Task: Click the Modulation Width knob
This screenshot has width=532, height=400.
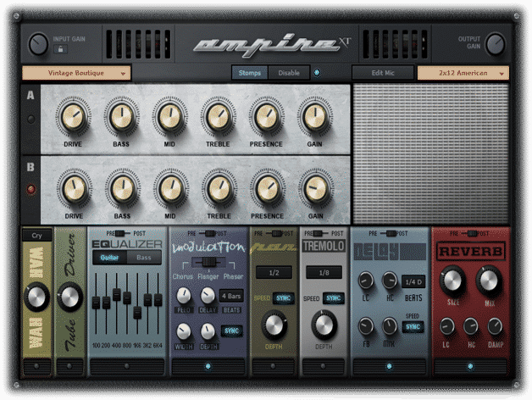Action: point(184,331)
